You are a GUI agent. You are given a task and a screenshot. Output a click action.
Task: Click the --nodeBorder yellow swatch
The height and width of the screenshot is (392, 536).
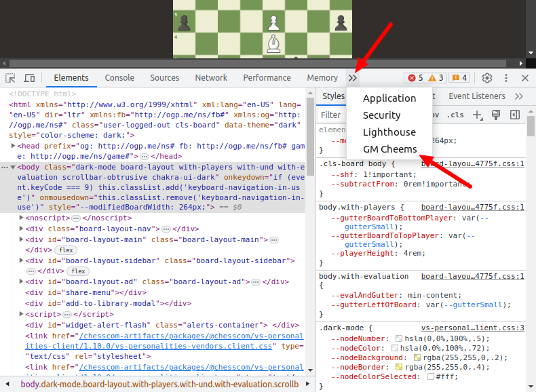click(x=399, y=368)
